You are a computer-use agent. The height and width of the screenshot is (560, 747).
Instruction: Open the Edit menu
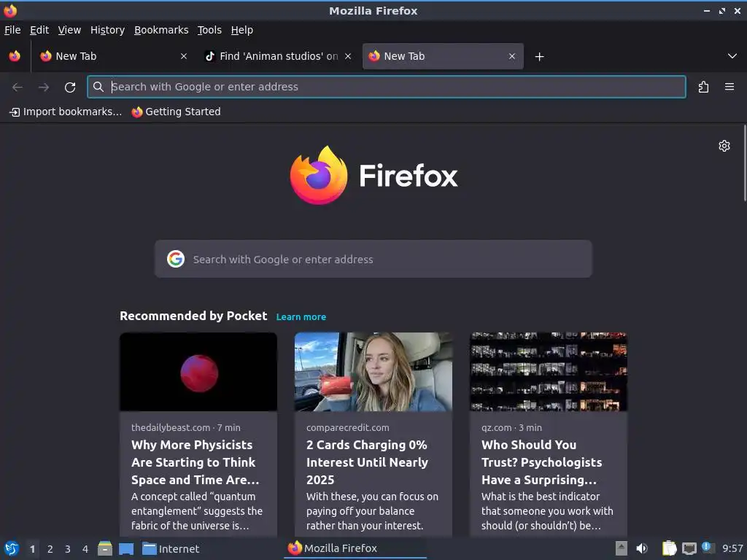(39, 30)
